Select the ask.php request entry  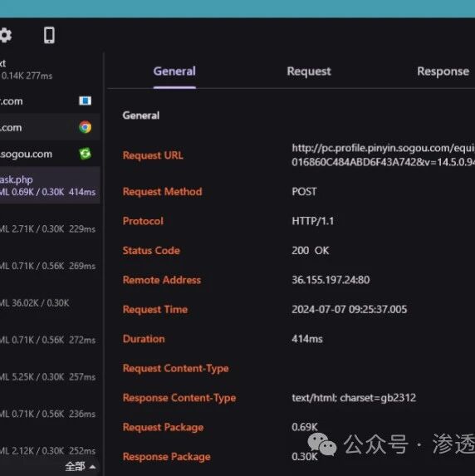pos(50,185)
